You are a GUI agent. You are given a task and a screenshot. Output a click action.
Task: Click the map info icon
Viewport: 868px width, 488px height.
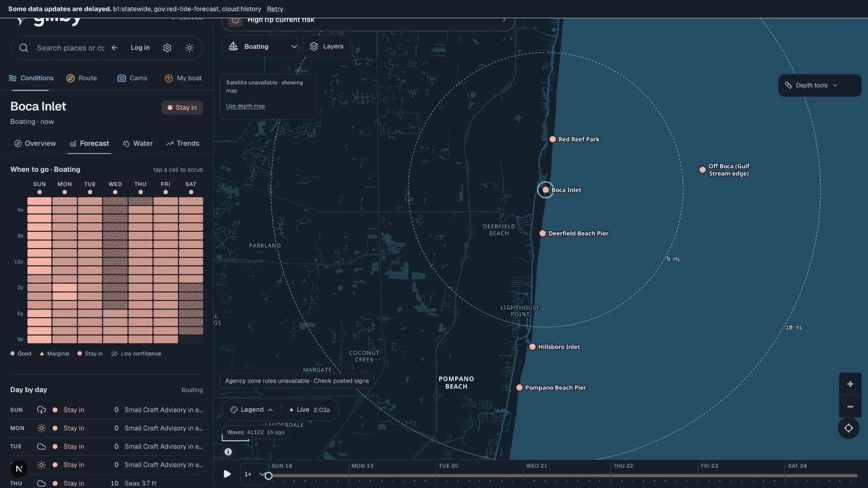click(x=228, y=451)
